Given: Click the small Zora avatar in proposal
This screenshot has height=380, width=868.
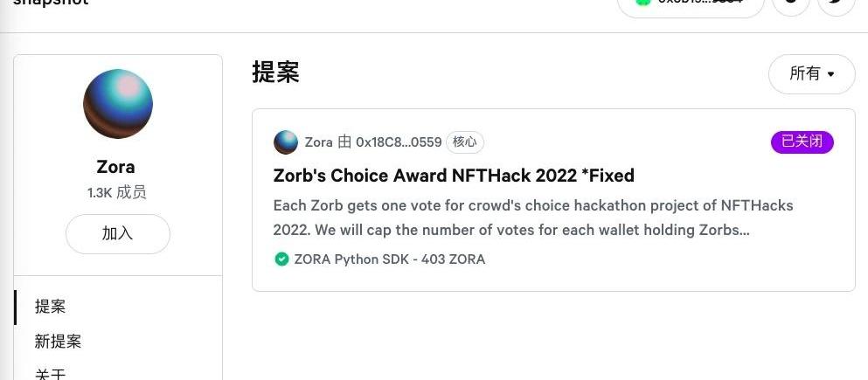Looking at the screenshot, I should click(x=286, y=142).
